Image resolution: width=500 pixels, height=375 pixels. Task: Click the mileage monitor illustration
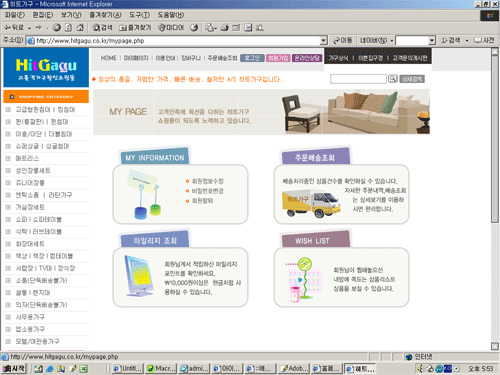[x=139, y=276]
